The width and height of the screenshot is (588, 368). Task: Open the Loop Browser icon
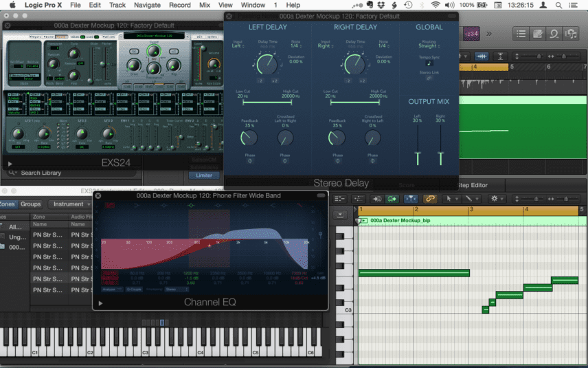click(554, 34)
